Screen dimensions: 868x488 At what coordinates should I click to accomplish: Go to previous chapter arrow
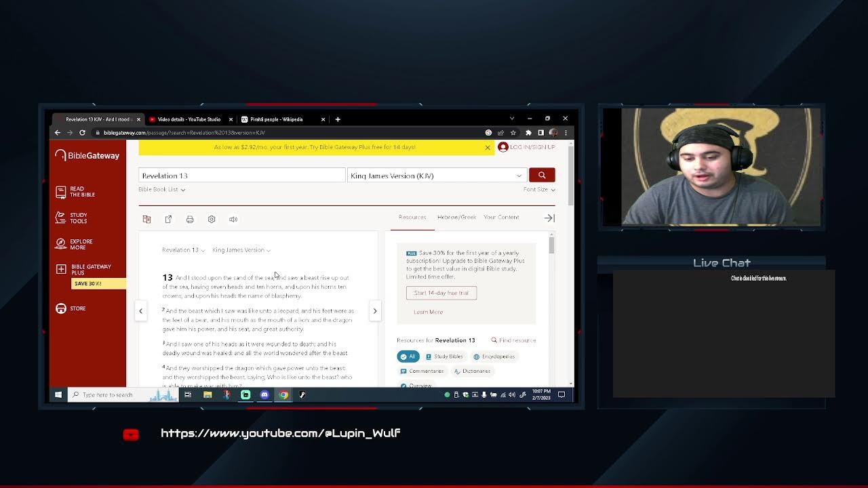coord(140,311)
